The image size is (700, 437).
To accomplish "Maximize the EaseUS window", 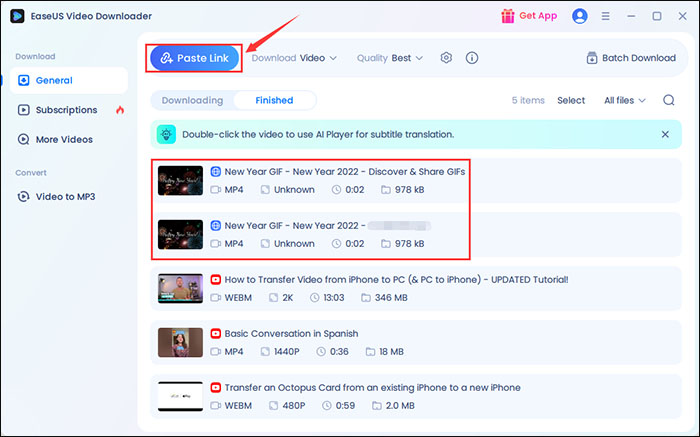I will pos(657,16).
